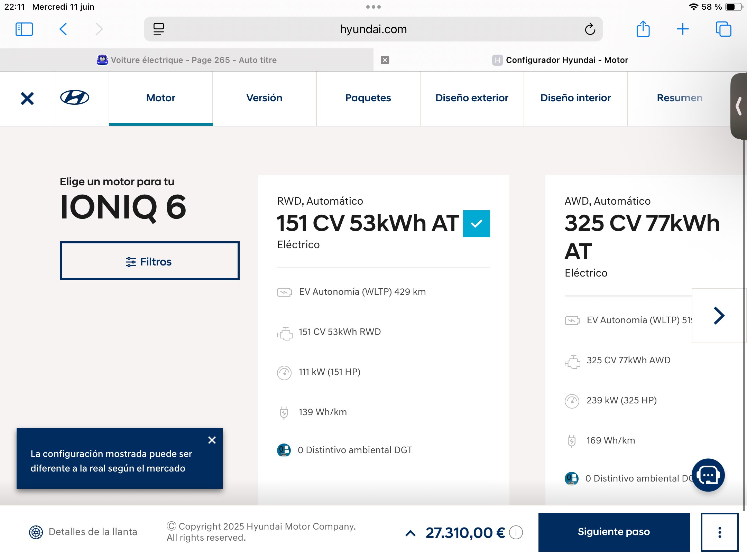Select the Configurador Hyundai - Motor tab

[560, 60]
